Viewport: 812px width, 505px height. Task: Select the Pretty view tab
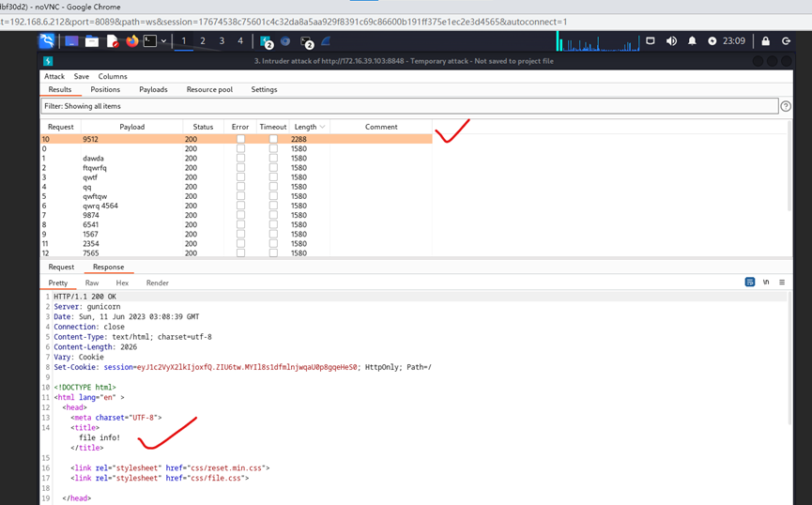point(58,283)
